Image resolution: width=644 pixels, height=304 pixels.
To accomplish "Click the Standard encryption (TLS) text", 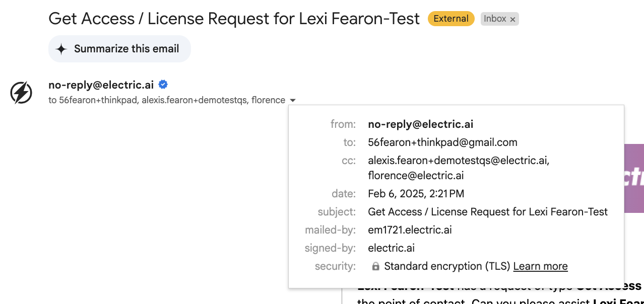I will [447, 266].
